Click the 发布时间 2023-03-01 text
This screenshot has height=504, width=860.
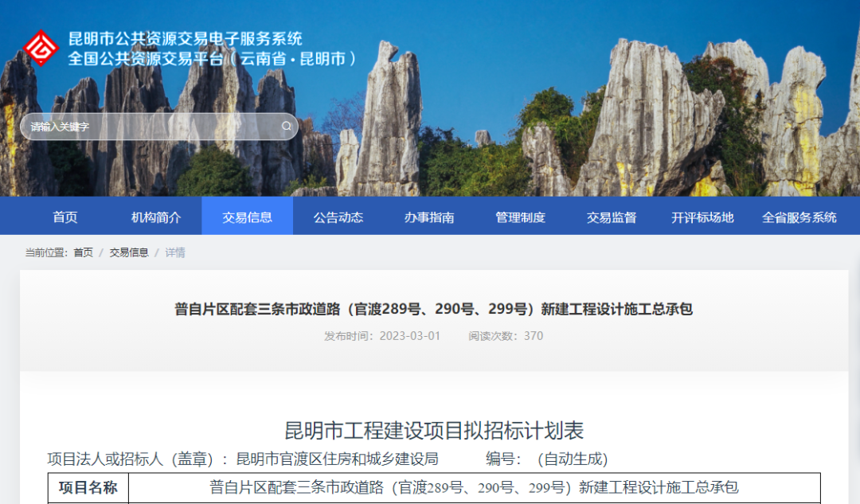pyautogui.click(x=382, y=336)
